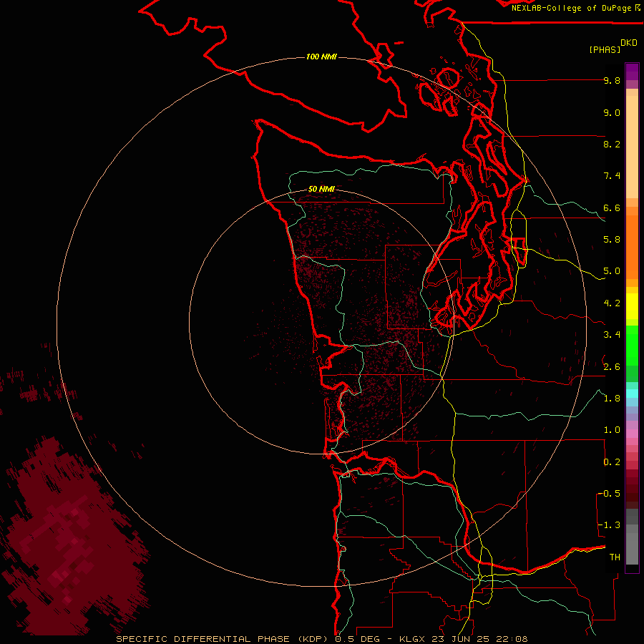Pick the yellow band on the color bar

point(632,306)
